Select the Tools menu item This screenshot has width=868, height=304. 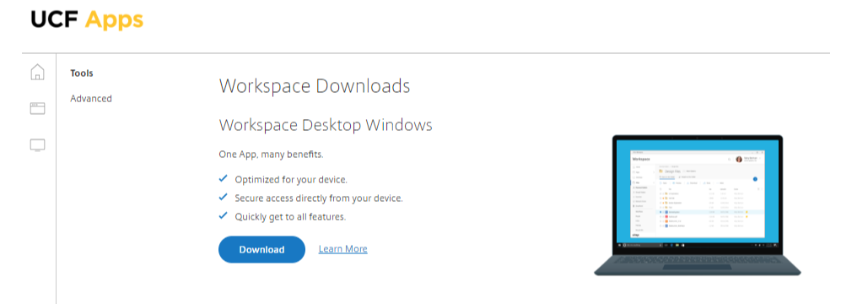pyautogui.click(x=82, y=73)
